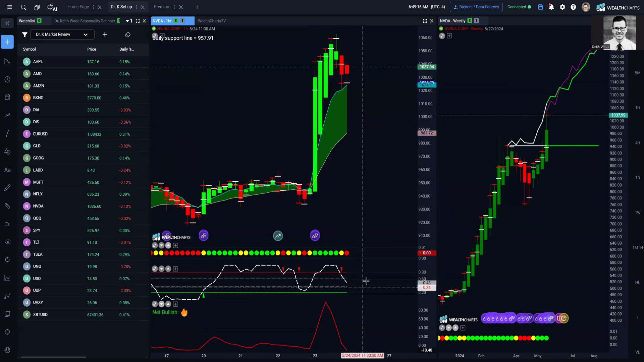Open Dr. K Set up tab options
Screen dimensions: 644x362
pos(137,7)
